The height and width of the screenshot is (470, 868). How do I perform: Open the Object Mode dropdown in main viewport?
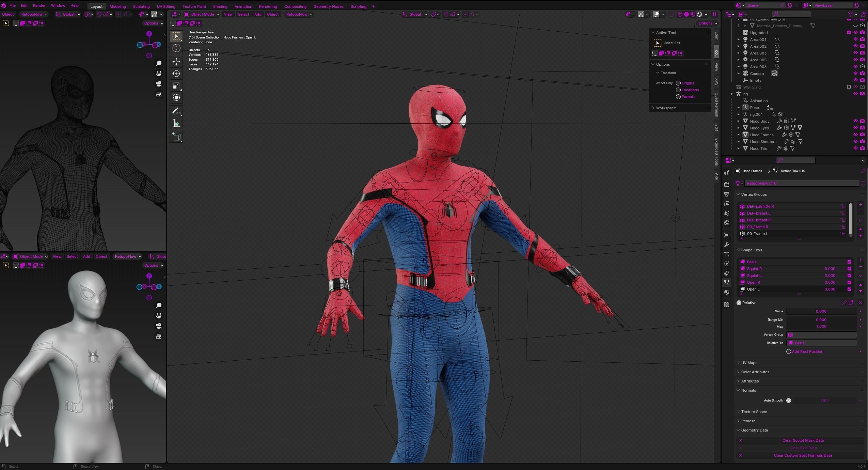[202, 14]
